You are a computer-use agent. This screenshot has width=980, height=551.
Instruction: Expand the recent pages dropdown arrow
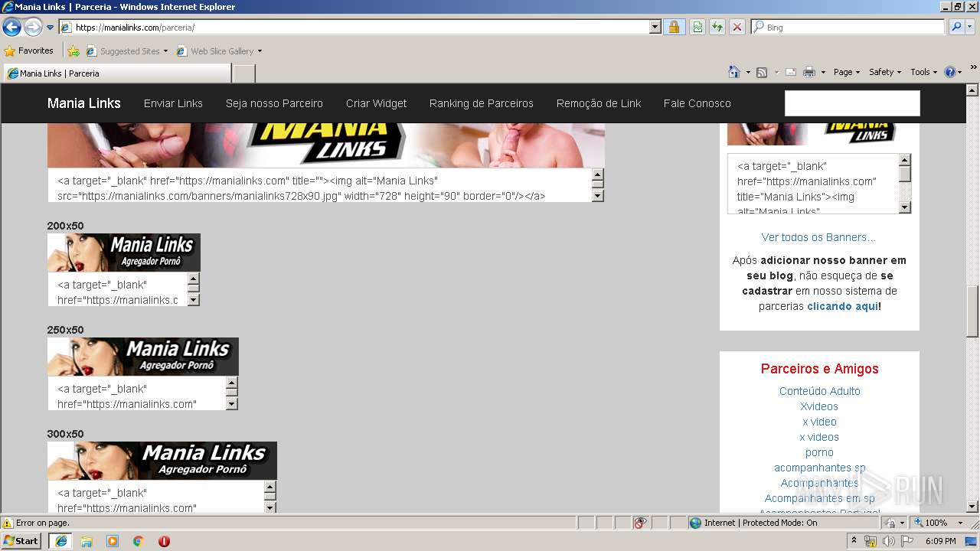coord(51,28)
